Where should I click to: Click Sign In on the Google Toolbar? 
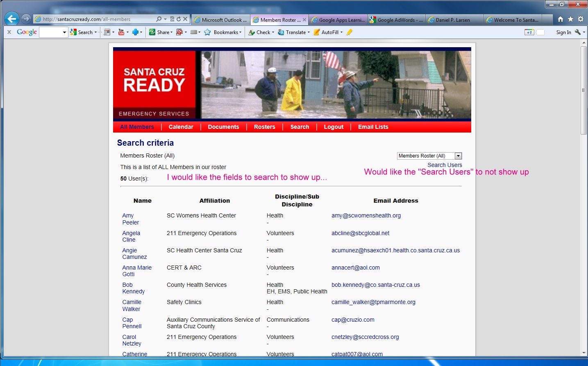pos(563,32)
